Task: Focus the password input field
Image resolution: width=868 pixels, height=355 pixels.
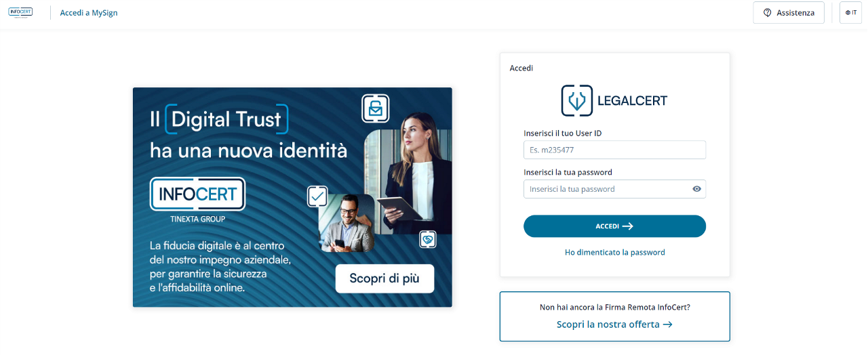Action: (x=614, y=189)
